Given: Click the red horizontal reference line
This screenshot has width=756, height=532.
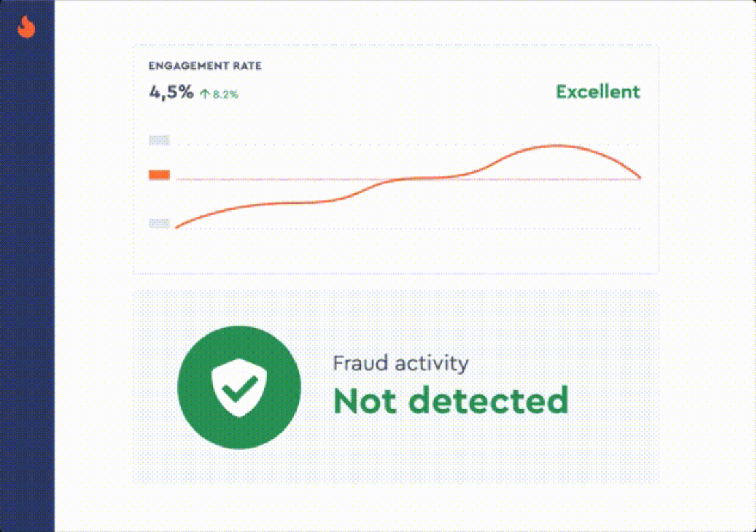Looking at the screenshot, I should [286, 180].
